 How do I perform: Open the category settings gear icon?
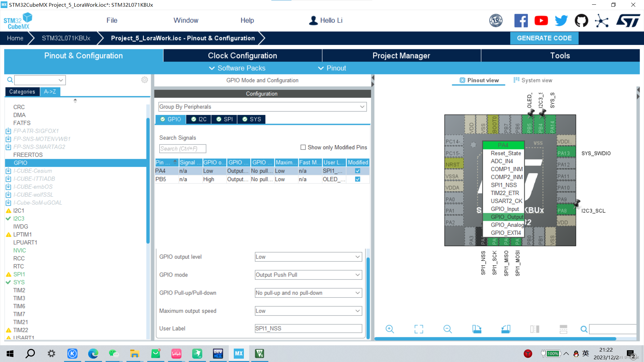click(x=145, y=80)
